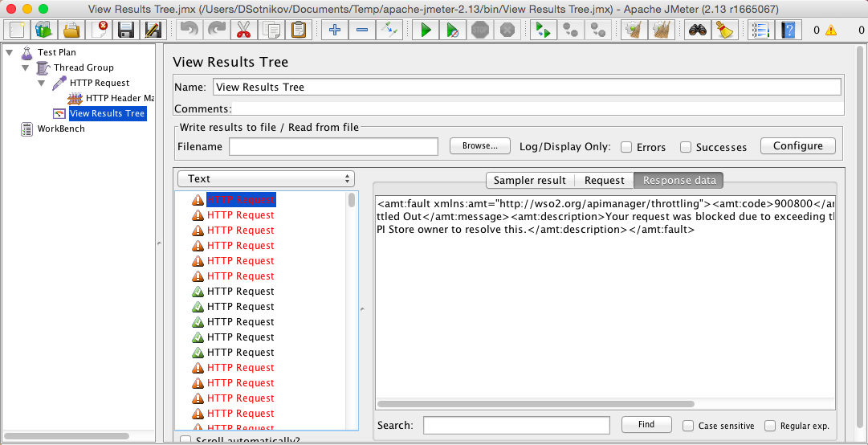Open the Text renderer dropdown

266,179
